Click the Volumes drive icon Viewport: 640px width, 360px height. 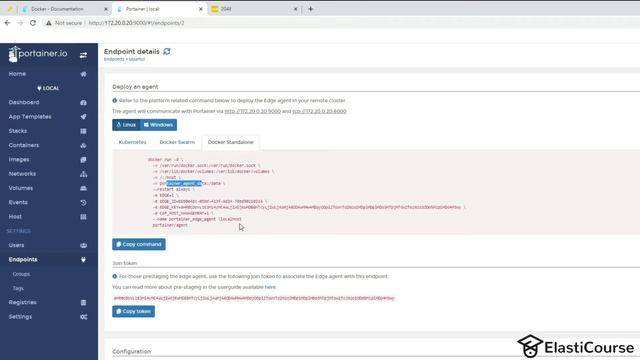[x=83, y=188]
